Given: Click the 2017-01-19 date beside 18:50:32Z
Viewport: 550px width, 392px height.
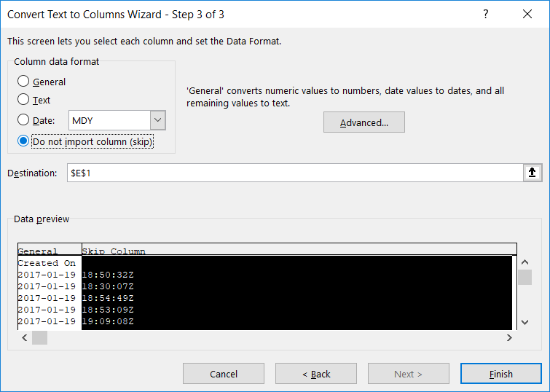Looking at the screenshot, I should tap(47, 275).
